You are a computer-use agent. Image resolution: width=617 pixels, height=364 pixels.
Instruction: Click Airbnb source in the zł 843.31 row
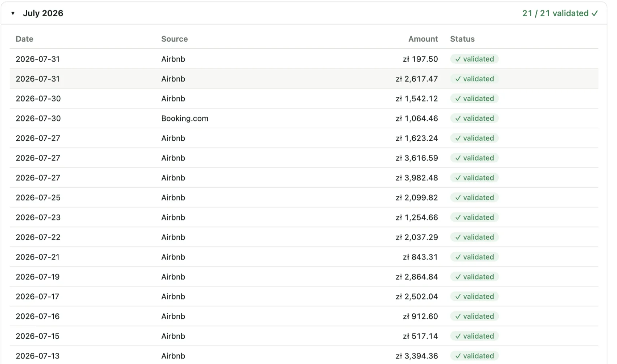173,257
